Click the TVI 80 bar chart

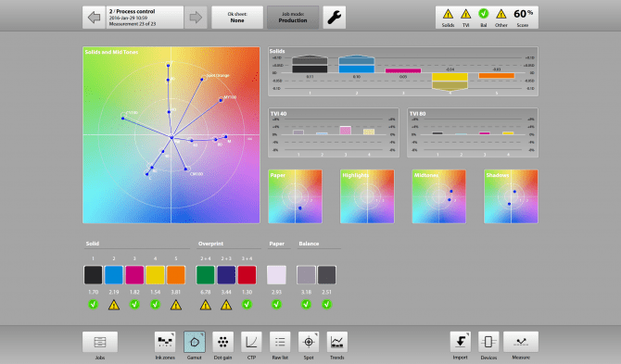[473, 132]
